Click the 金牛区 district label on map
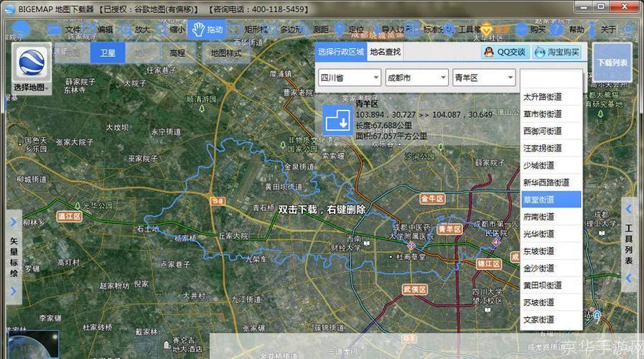 coord(432,199)
